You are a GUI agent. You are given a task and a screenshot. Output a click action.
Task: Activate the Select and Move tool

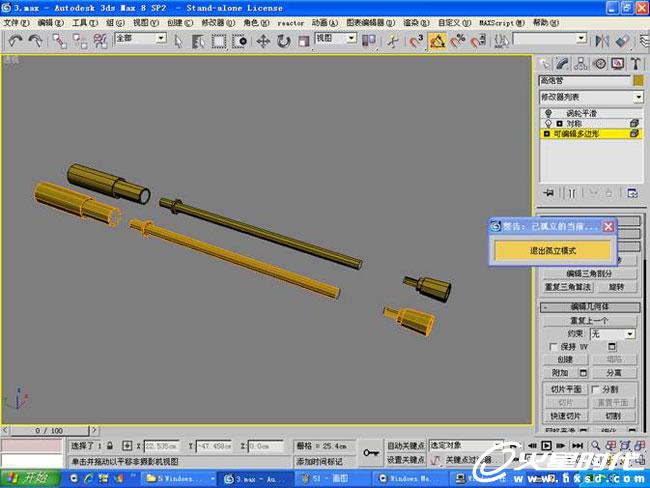[263, 41]
